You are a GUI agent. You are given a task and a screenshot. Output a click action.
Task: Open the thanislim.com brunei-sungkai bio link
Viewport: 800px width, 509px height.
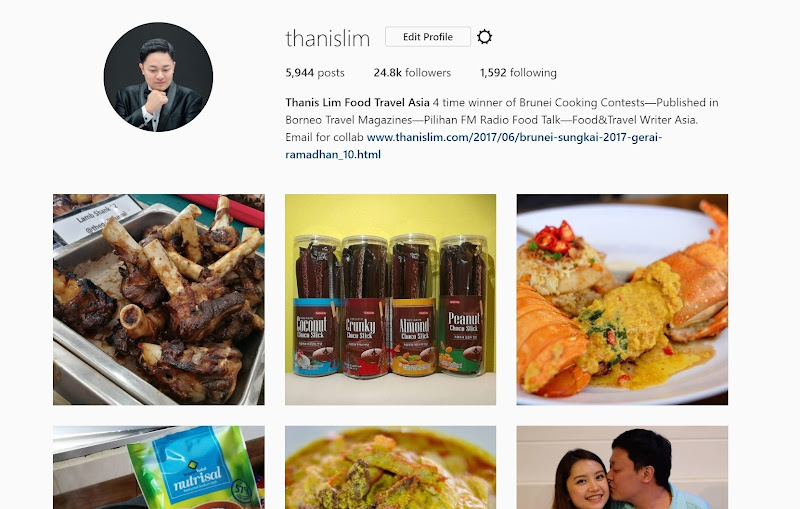(473, 146)
